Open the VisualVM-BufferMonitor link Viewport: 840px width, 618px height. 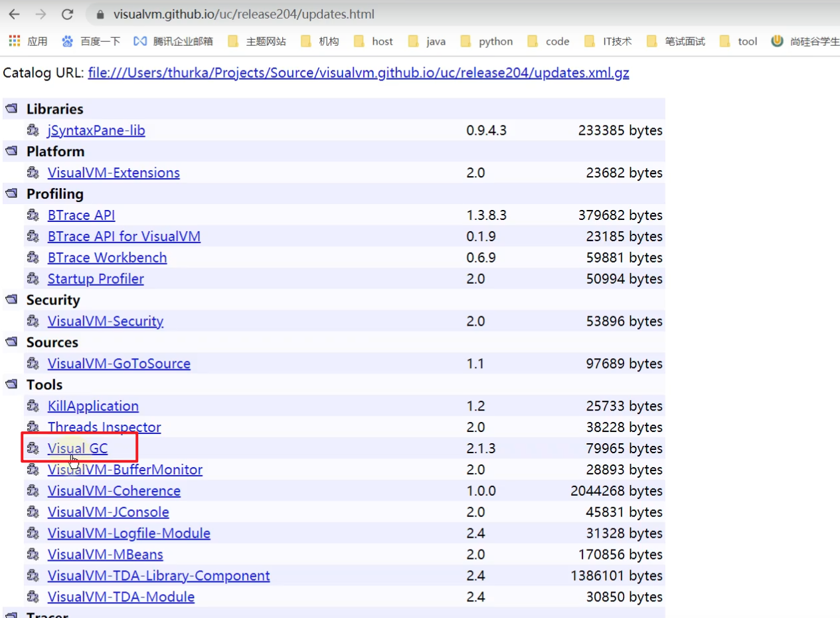point(125,470)
